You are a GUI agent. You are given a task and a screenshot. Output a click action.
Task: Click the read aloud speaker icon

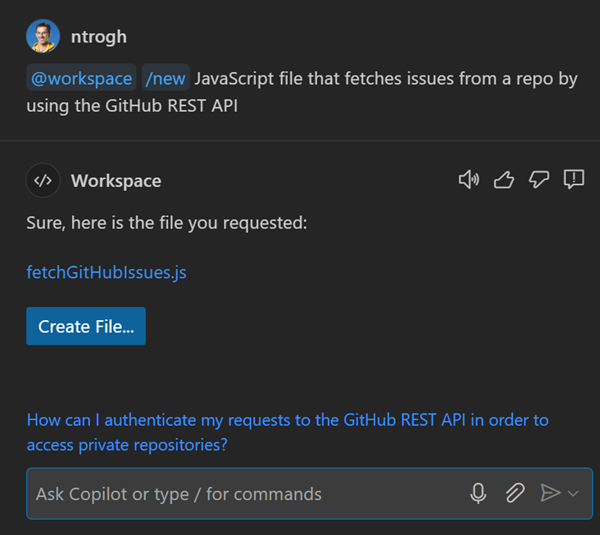[x=468, y=180]
